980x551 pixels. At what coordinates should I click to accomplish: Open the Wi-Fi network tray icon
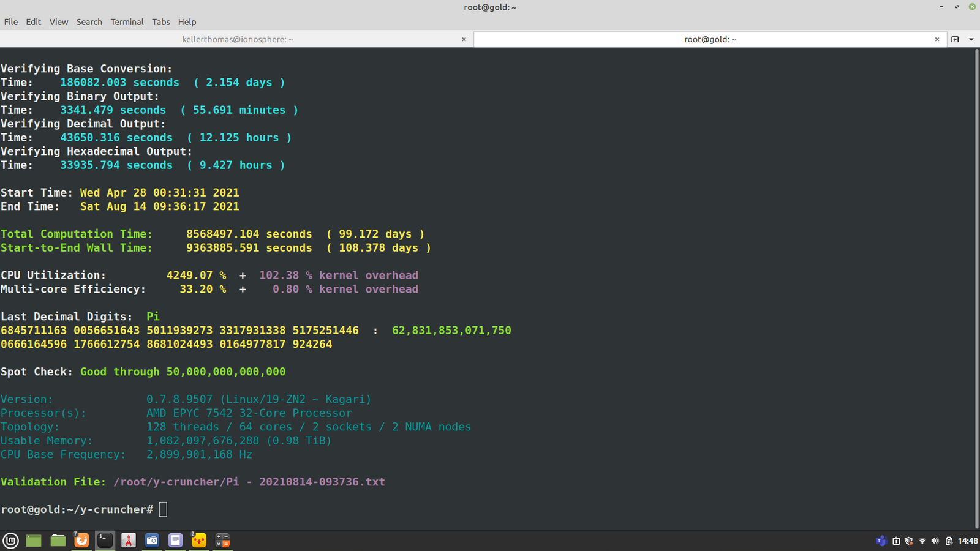[922, 541]
